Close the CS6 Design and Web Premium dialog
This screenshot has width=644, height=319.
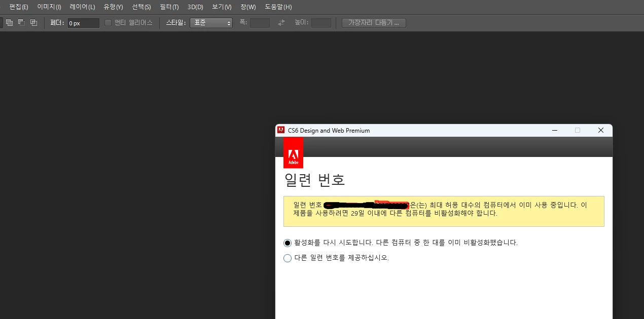[x=601, y=130]
